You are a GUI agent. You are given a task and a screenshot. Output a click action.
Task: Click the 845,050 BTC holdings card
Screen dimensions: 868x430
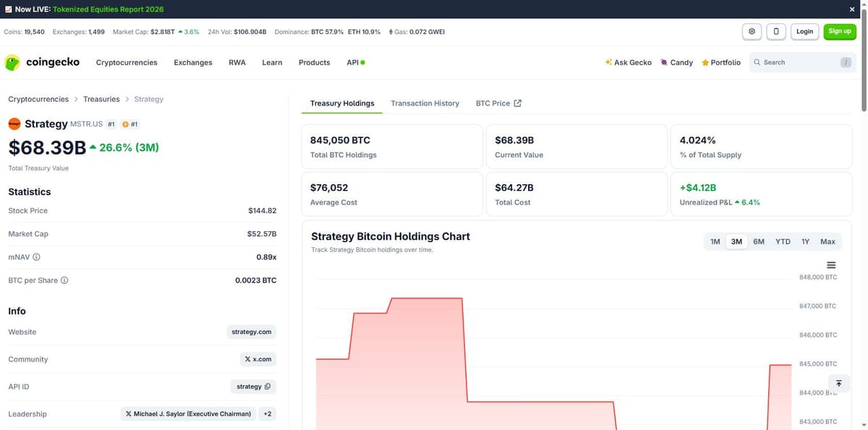pyautogui.click(x=391, y=147)
